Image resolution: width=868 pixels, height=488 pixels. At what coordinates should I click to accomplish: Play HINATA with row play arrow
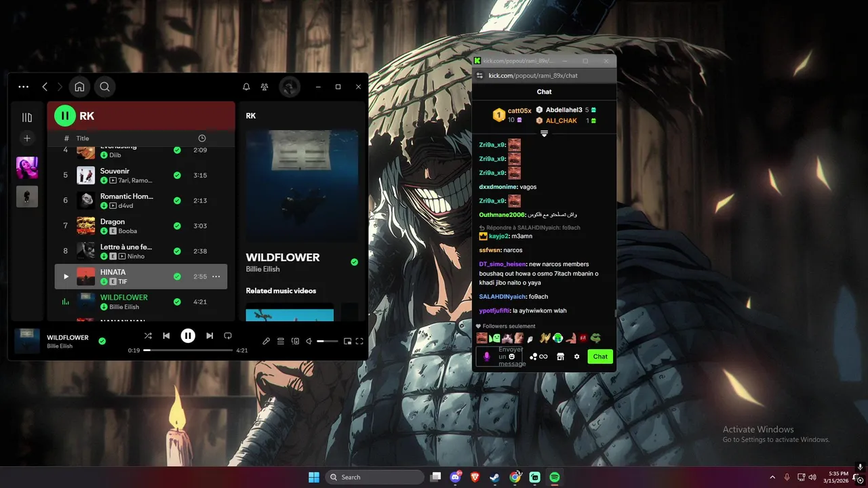click(66, 277)
